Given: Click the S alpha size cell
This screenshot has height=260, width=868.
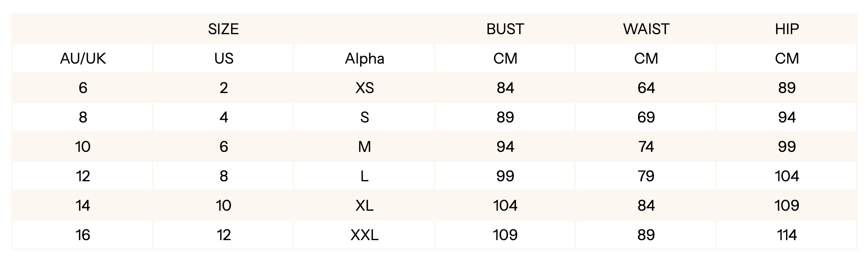Looking at the screenshot, I should (364, 117).
